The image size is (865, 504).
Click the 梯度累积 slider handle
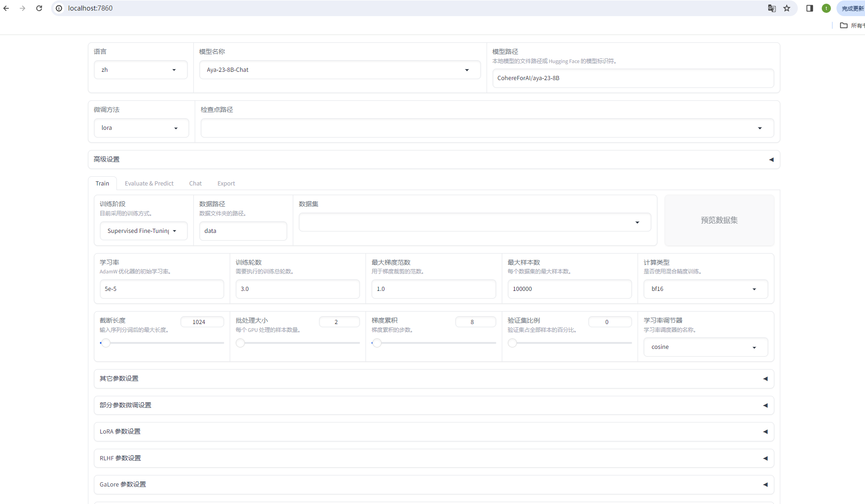click(377, 343)
